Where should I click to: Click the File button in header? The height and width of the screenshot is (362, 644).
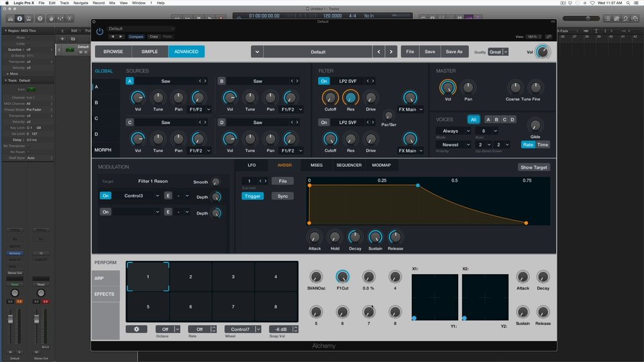tap(410, 52)
